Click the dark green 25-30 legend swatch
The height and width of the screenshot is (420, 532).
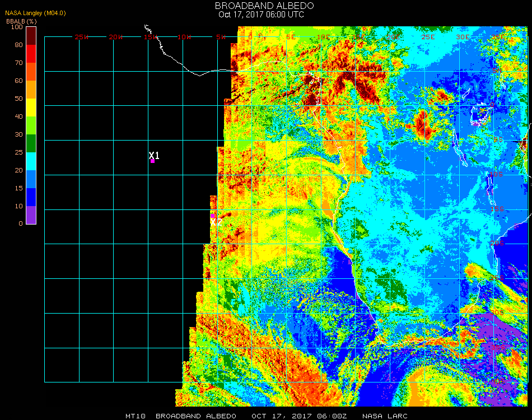(31, 143)
